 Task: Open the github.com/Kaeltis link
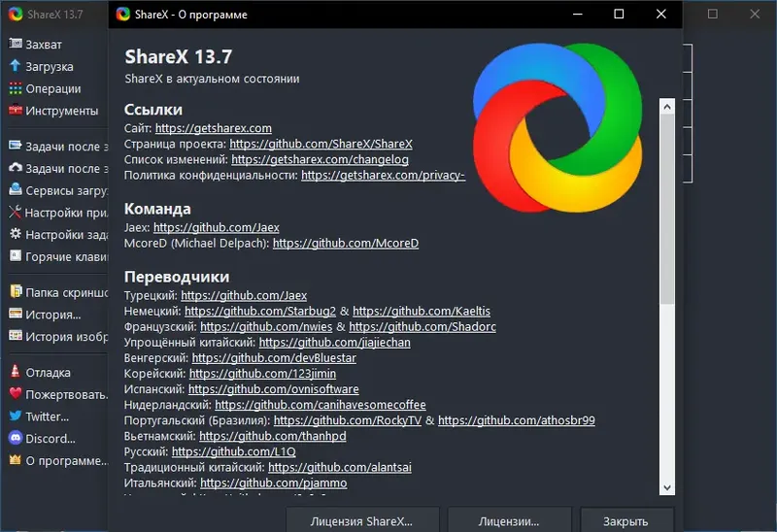point(422,311)
